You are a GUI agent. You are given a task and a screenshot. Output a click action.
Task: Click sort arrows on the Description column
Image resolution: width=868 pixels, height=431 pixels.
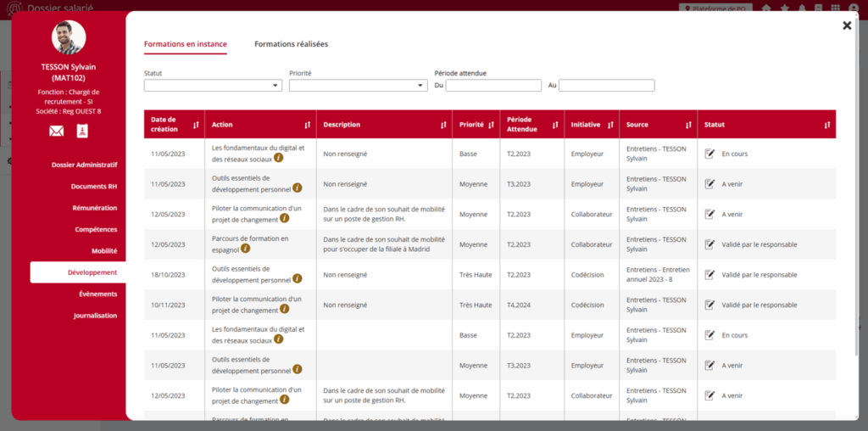442,125
